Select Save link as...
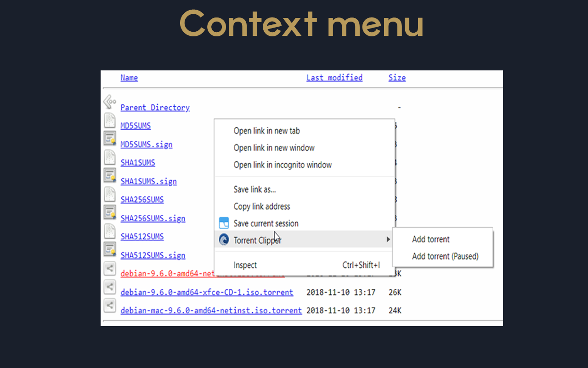Screen dimensions: 588x368 pos(254,190)
